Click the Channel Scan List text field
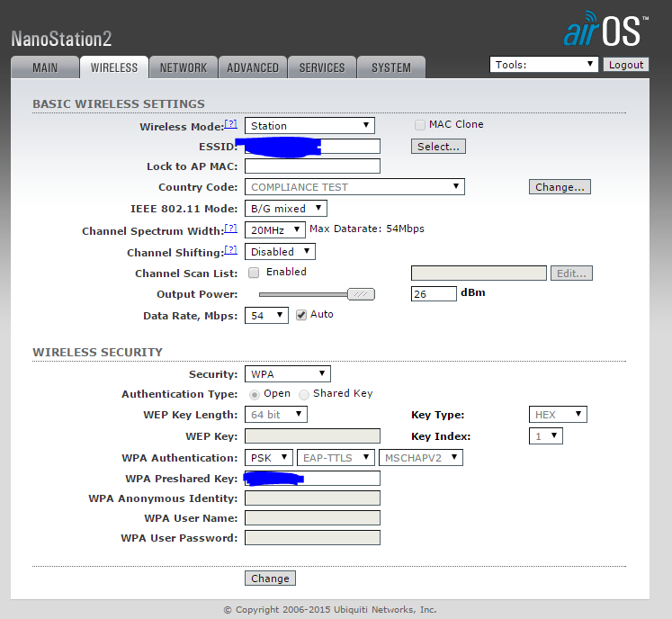This screenshot has height=619, width=672. pos(479,274)
